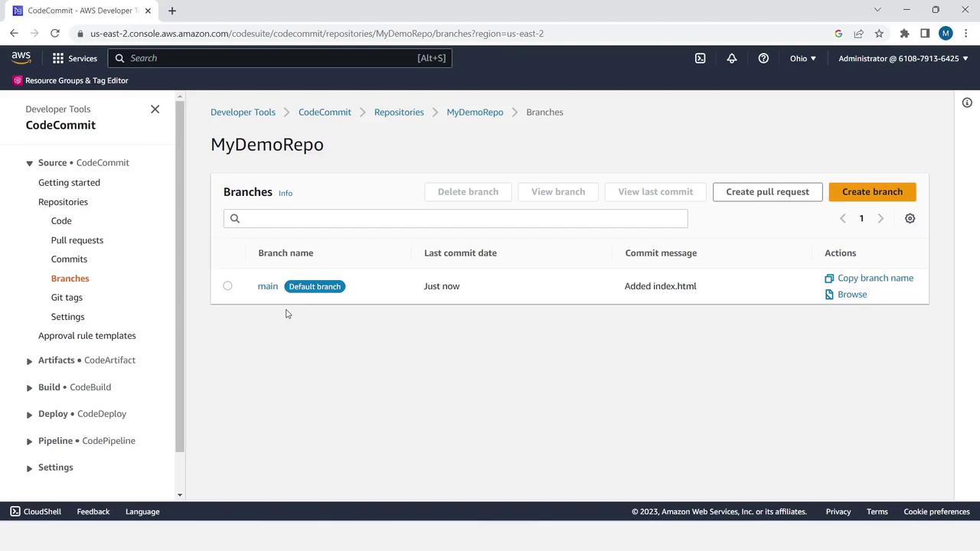Image resolution: width=980 pixels, height=551 pixels.
Task: Go to MyDemoRepo breadcrumb
Action: coord(475,112)
